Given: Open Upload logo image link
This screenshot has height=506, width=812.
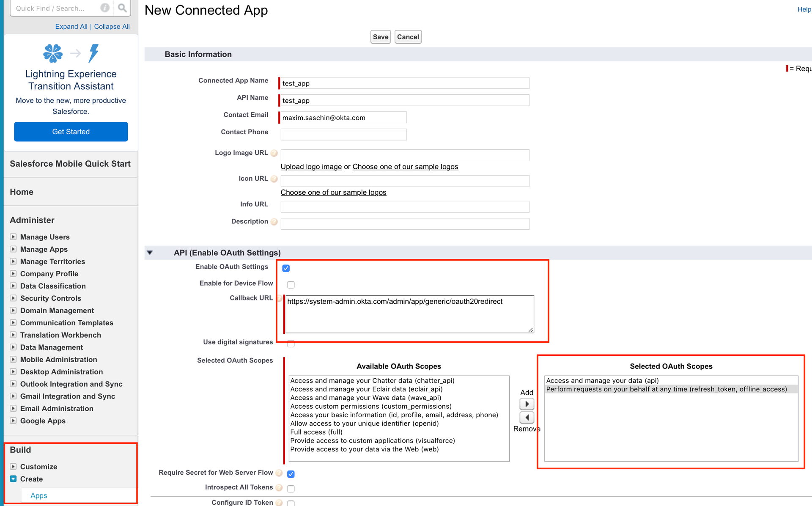Looking at the screenshot, I should 311,167.
